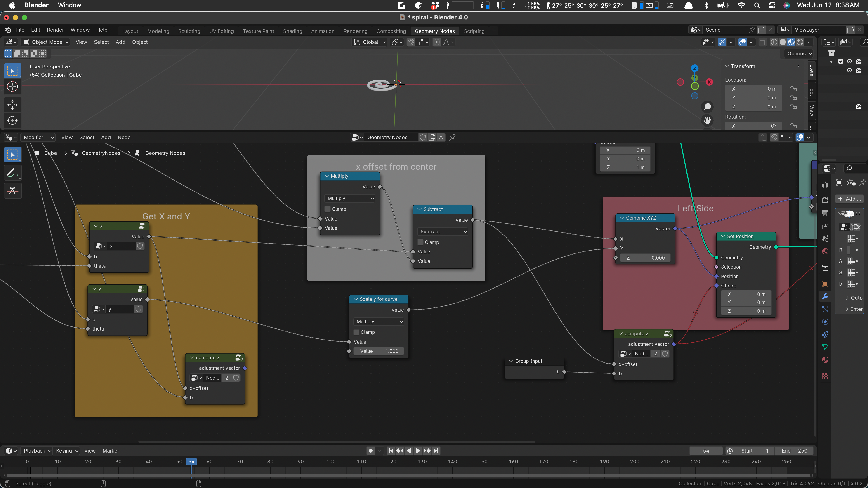The width and height of the screenshot is (868, 488).
Task: Open the node editor Node menu
Action: point(124,137)
